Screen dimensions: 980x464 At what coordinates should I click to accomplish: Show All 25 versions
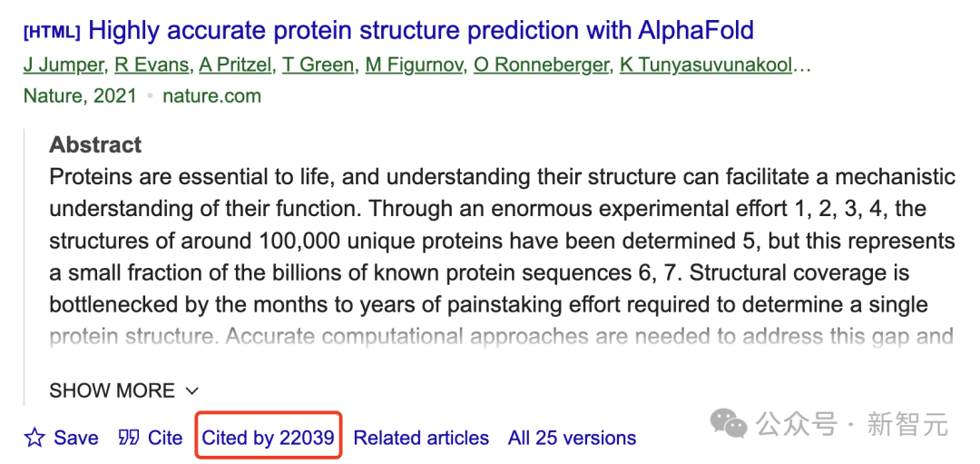coord(572,438)
